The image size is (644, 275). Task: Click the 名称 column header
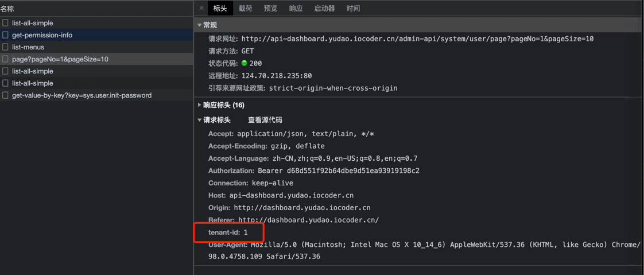7,9
